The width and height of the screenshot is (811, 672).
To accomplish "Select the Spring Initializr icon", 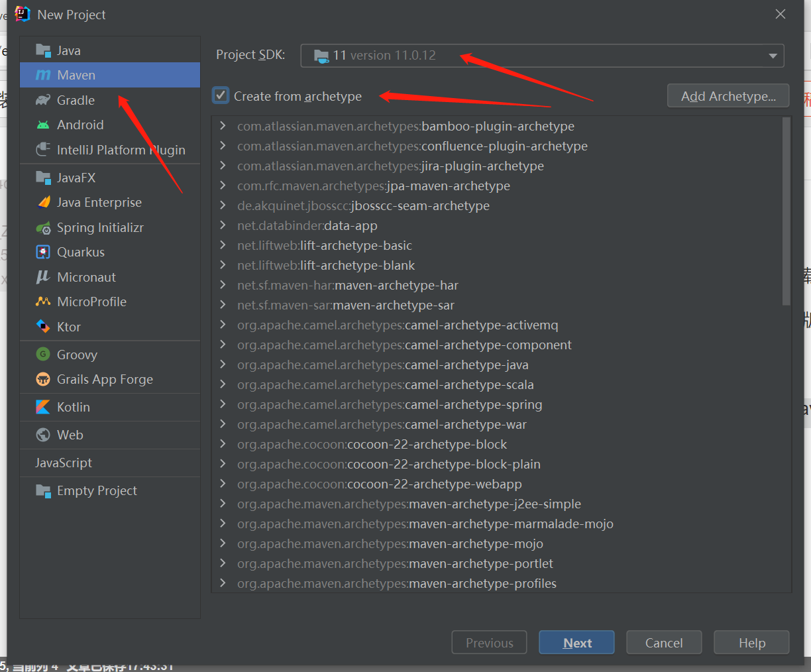I will pyautogui.click(x=43, y=227).
